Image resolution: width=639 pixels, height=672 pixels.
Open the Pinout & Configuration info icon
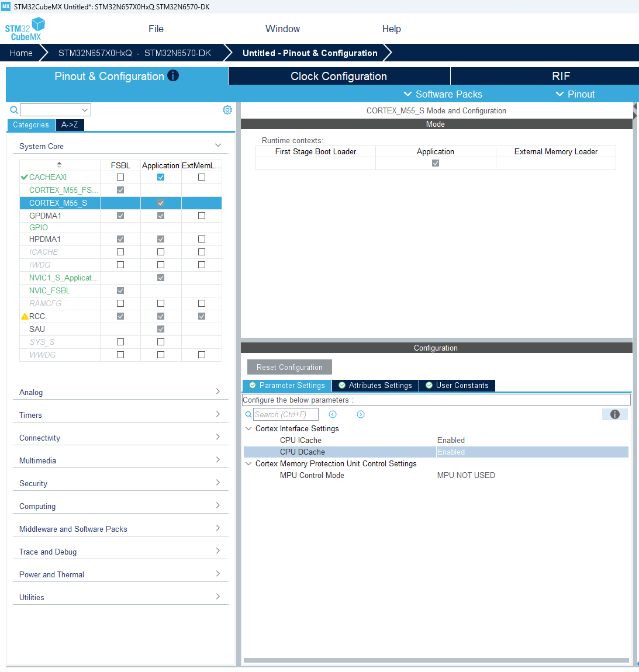click(x=173, y=75)
